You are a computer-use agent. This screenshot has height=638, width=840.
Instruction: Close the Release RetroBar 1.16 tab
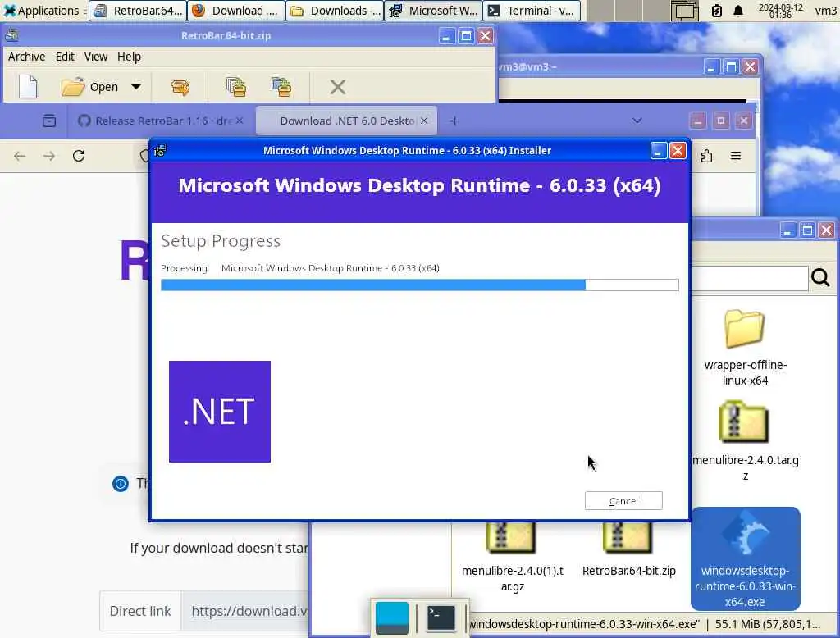pos(240,121)
